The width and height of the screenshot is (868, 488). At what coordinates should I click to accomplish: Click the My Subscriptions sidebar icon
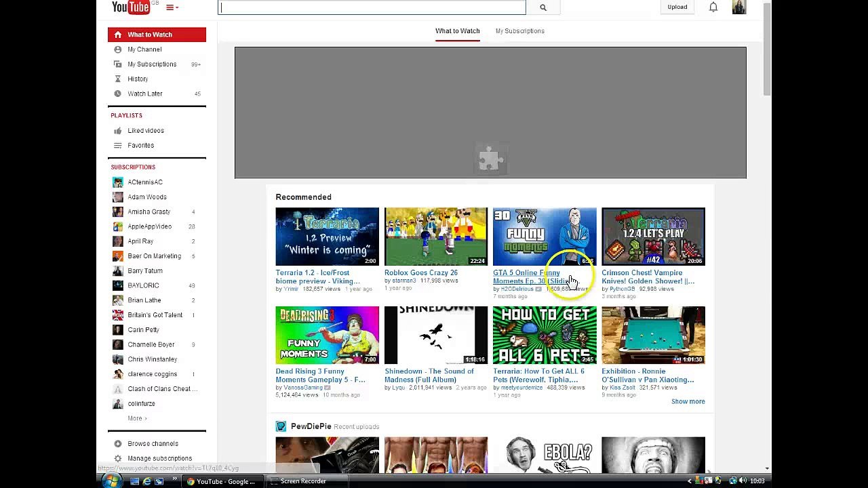118,64
